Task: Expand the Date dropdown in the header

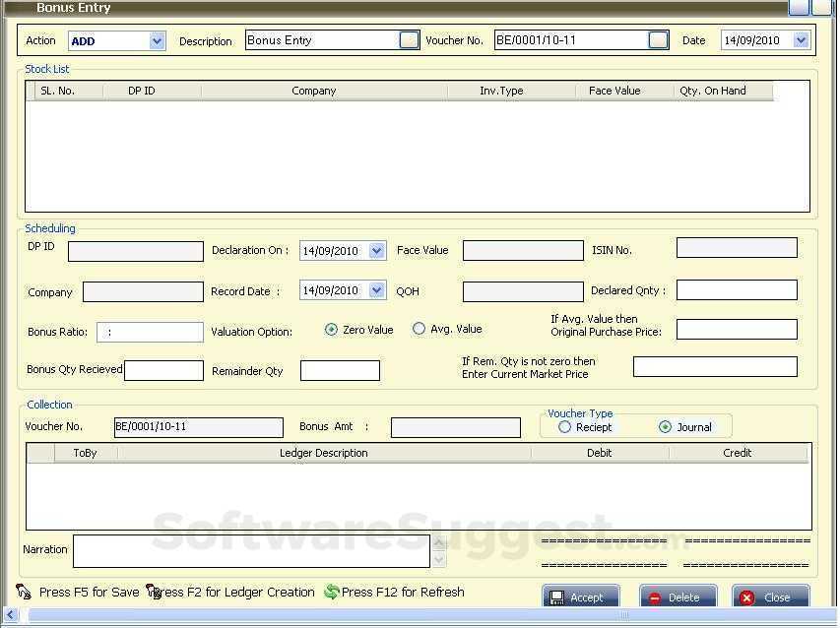Action: pyautogui.click(x=803, y=40)
